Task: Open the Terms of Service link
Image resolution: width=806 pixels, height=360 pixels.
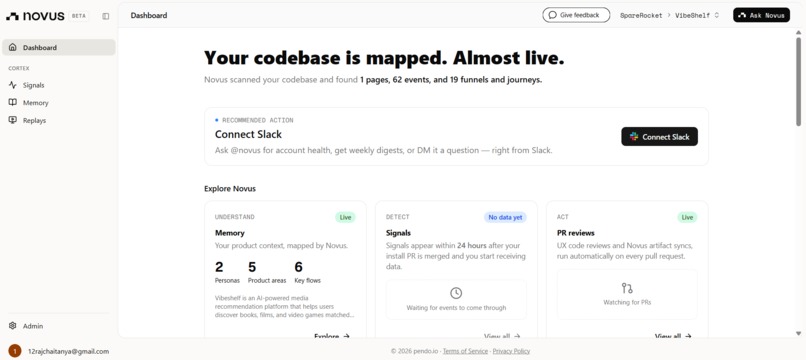Action: point(465,351)
